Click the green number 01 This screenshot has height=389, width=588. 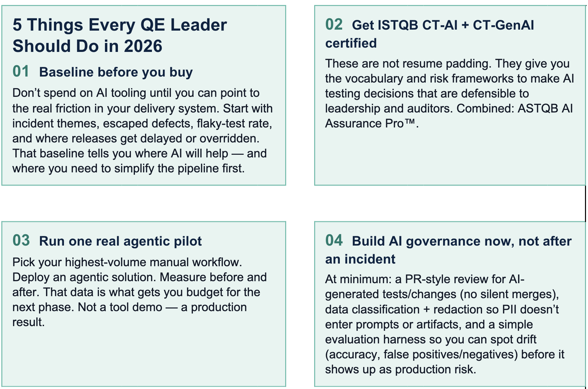point(21,72)
